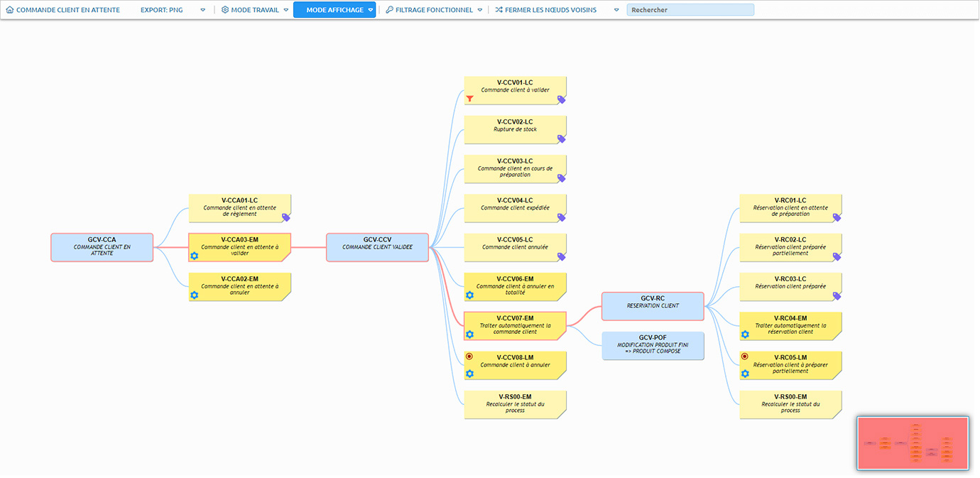Click the purple tag icon on V-RC01-LC
The image size is (980, 478).
pos(837,217)
